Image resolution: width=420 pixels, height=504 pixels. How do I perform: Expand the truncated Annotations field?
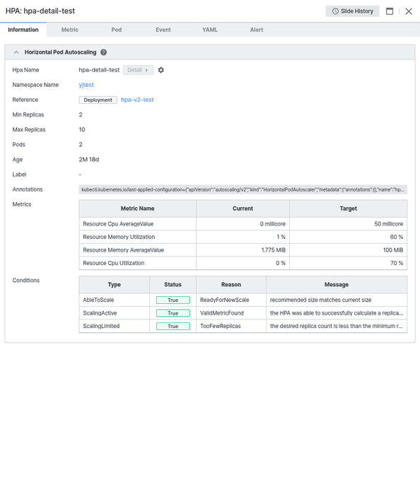click(x=243, y=189)
